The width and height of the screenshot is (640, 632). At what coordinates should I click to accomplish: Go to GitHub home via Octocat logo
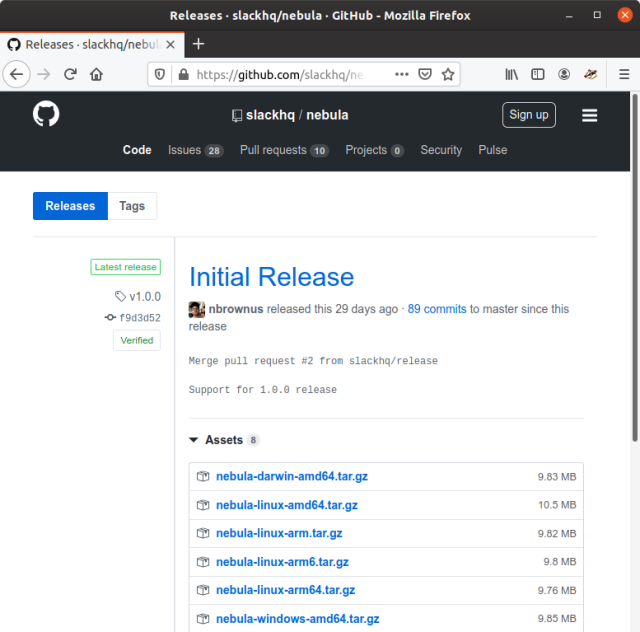[46, 113]
